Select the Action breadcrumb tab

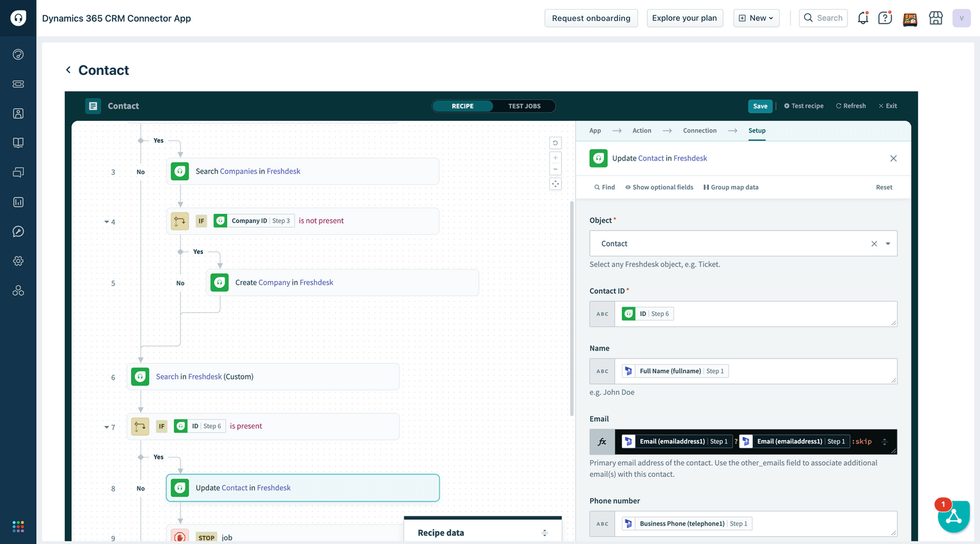642,131
